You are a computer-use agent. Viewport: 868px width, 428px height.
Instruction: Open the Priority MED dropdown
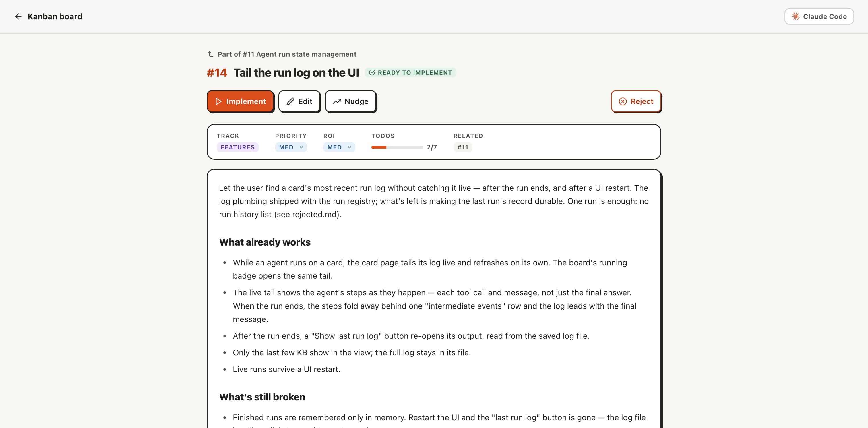point(291,147)
